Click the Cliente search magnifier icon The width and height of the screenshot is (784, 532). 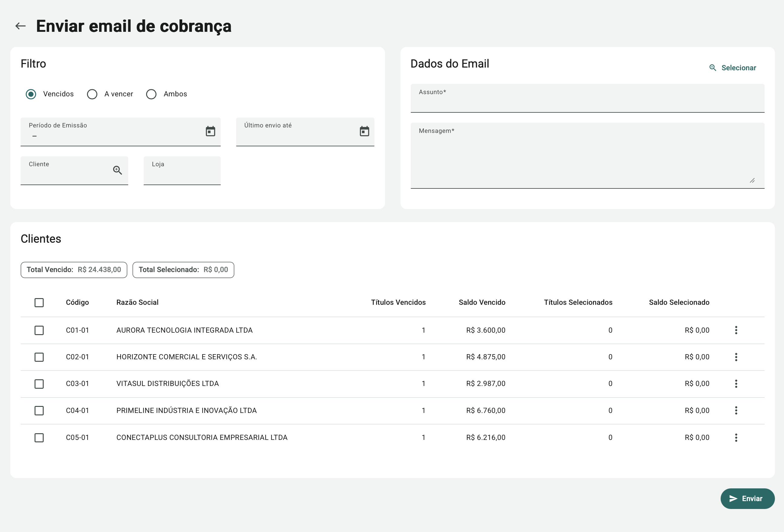tap(117, 170)
